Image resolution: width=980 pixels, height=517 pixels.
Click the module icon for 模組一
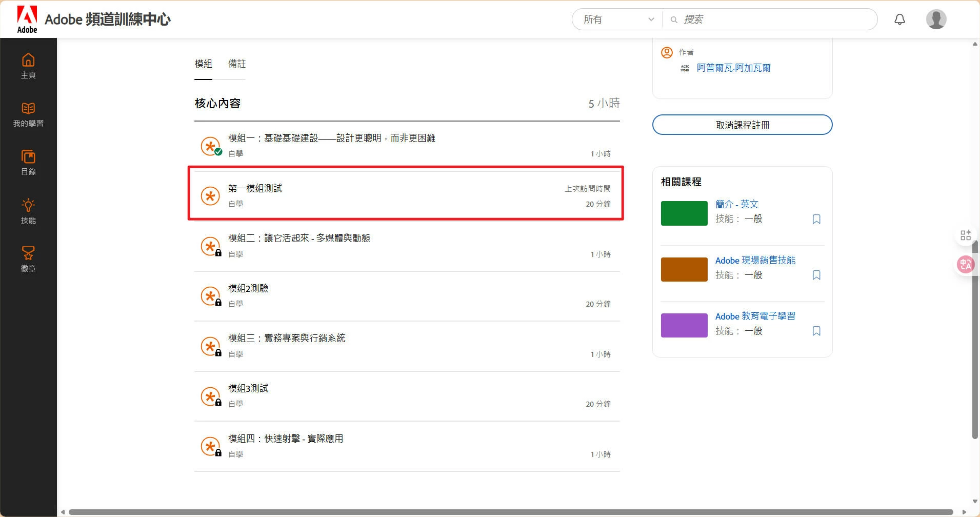[x=211, y=146]
